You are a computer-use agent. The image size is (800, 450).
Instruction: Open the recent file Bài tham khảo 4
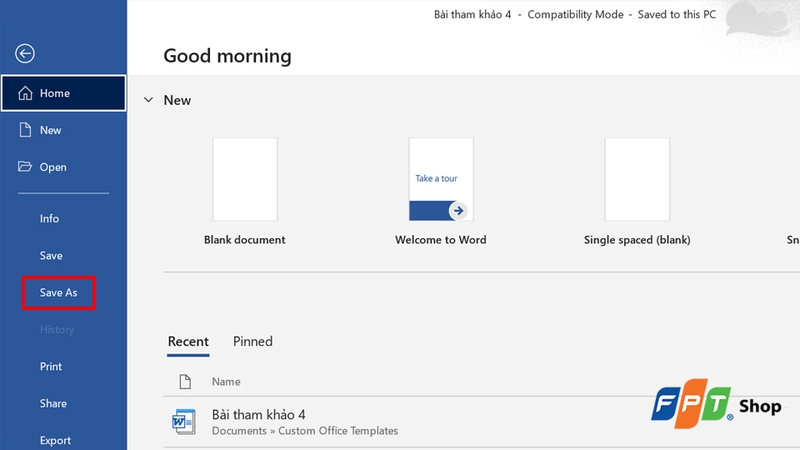click(259, 414)
